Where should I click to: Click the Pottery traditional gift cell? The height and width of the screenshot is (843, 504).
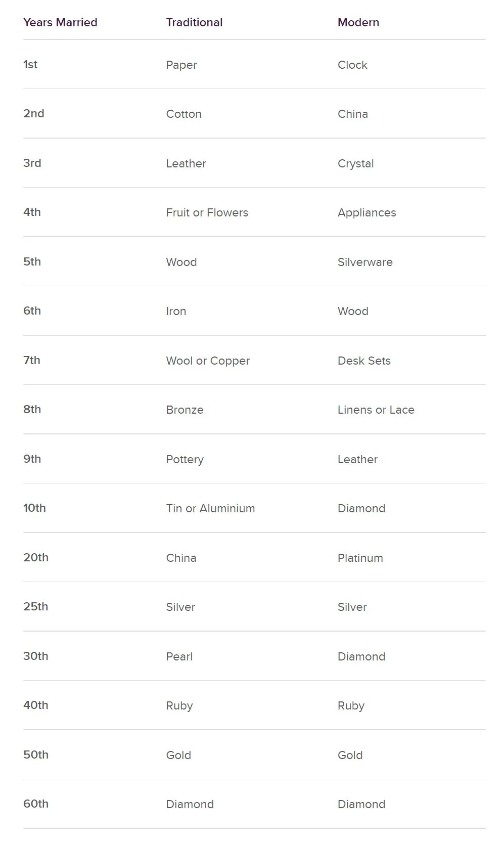(x=185, y=460)
